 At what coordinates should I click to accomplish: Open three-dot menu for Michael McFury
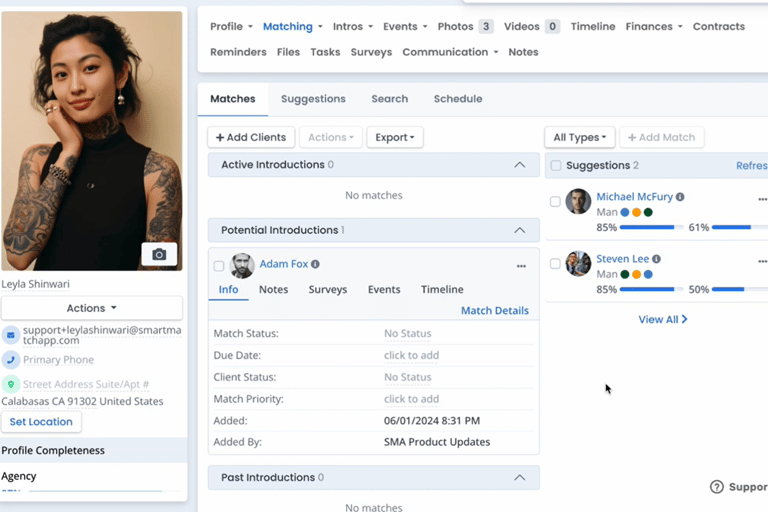pos(762,199)
